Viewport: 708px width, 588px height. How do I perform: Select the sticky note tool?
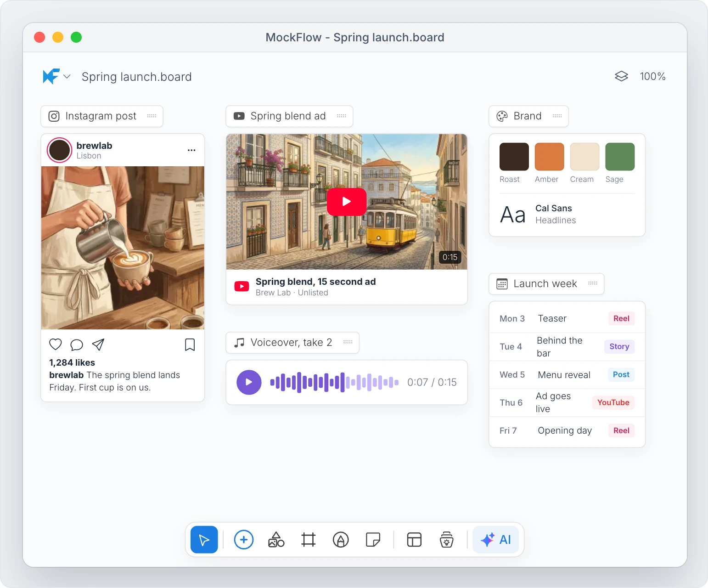pos(373,540)
